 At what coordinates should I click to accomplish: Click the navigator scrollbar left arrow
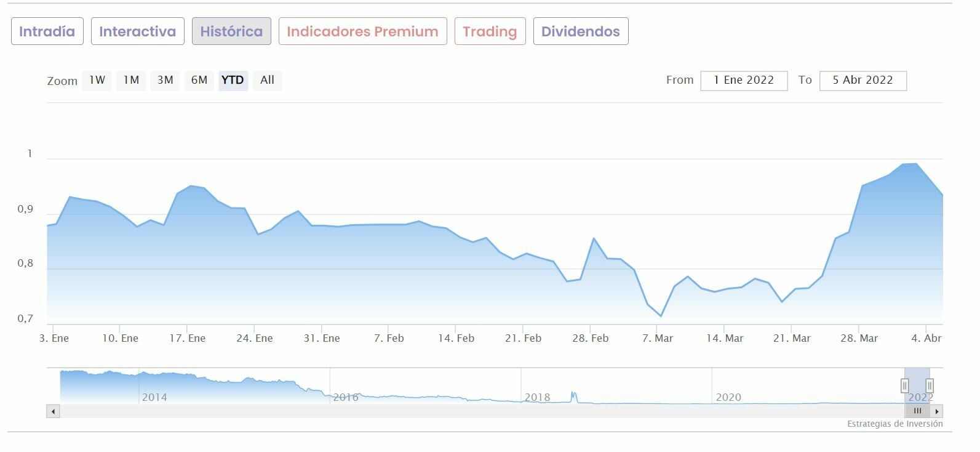(54, 411)
